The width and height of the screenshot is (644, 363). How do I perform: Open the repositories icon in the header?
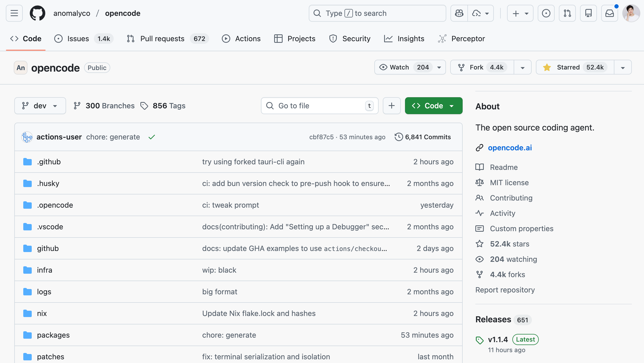pyautogui.click(x=588, y=13)
